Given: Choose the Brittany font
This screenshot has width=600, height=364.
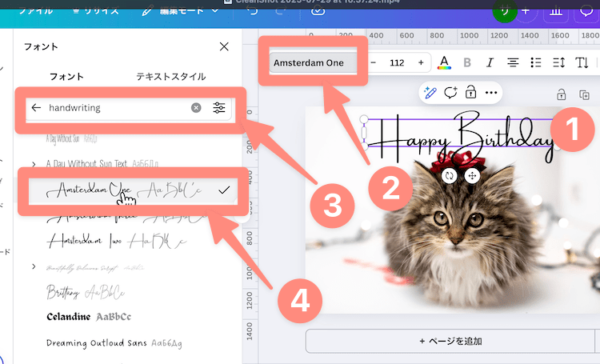Looking at the screenshot, I should (85, 292).
